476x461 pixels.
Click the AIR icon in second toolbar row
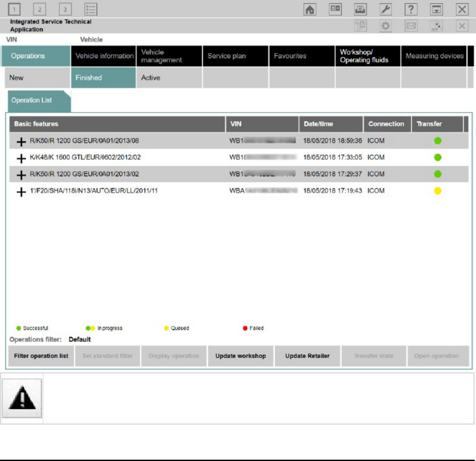click(x=436, y=26)
